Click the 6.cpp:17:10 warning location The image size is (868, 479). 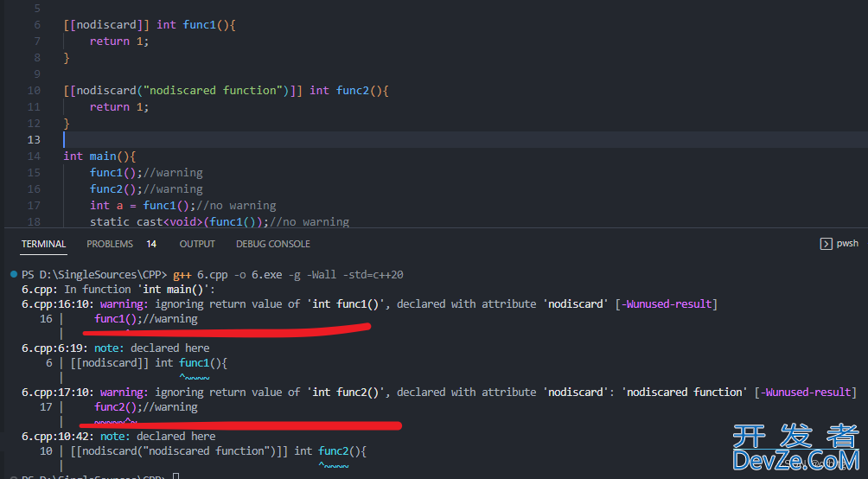pyautogui.click(x=60, y=392)
